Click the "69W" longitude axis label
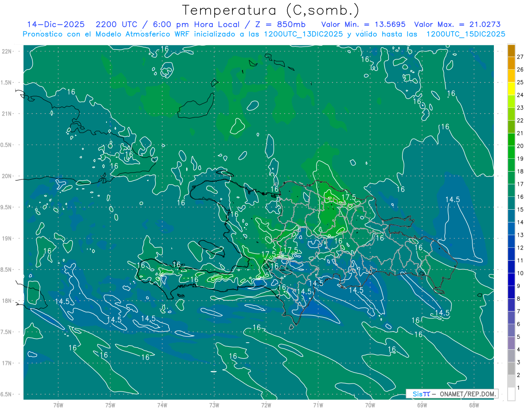The height and width of the screenshot is (411, 532). [422, 405]
